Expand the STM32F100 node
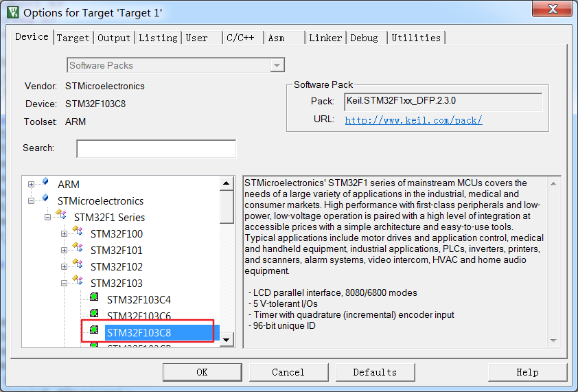Image resolution: width=578 pixels, height=392 pixels. [64, 234]
